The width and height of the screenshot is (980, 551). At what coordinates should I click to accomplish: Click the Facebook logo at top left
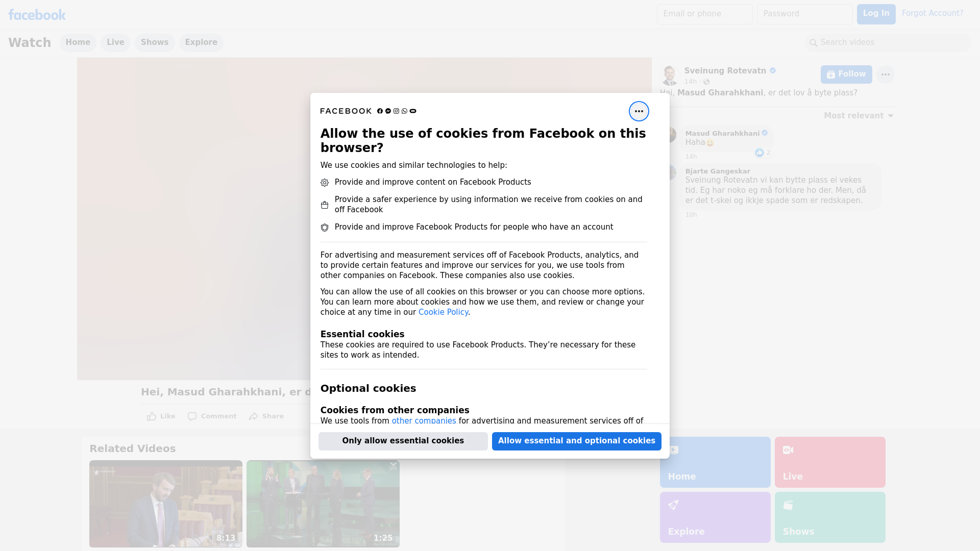click(x=37, y=15)
